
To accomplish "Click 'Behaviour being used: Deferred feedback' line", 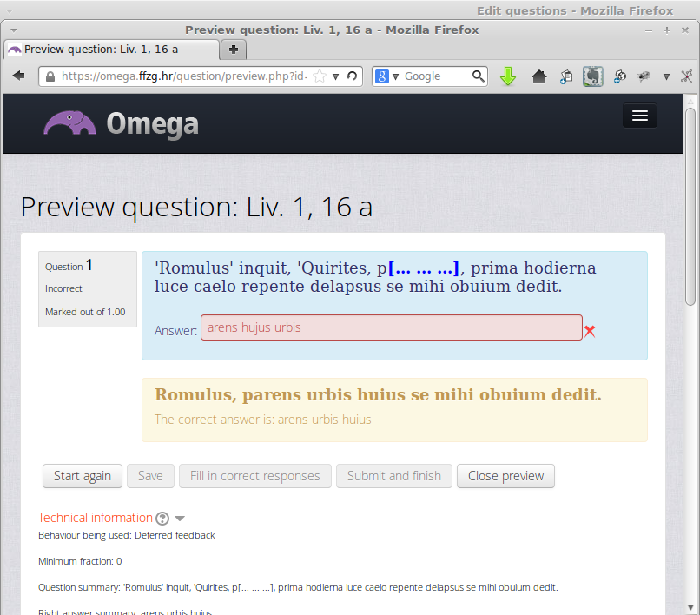I will click(126, 535).
